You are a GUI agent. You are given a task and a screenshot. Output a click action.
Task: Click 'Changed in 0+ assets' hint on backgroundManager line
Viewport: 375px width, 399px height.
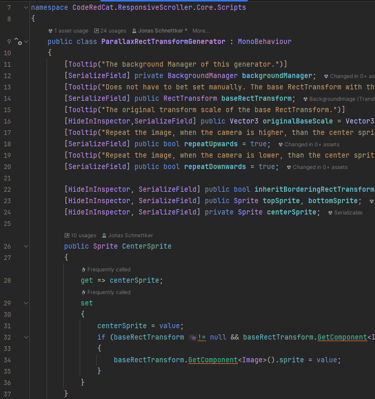coord(349,76)
